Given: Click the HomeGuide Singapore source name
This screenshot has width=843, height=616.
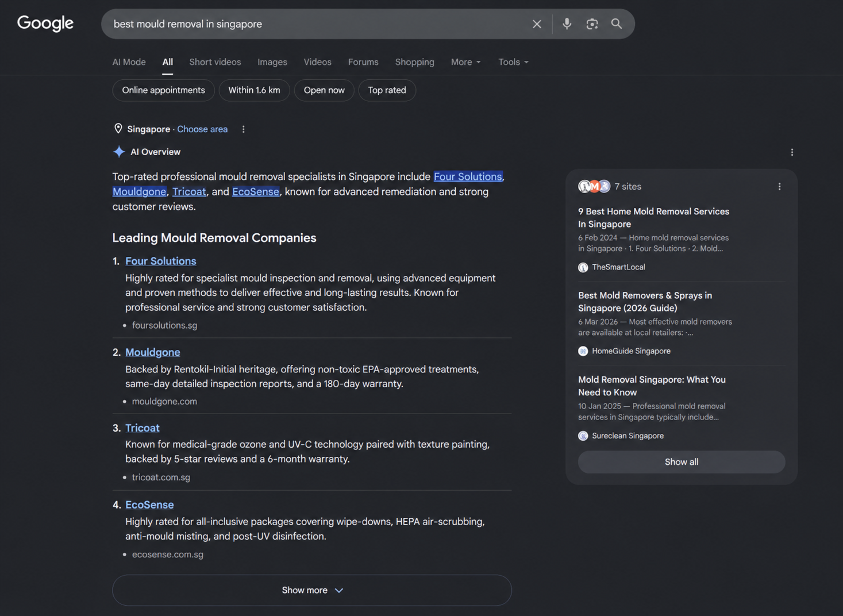Looking at the screenshot, I should (631, 351).
